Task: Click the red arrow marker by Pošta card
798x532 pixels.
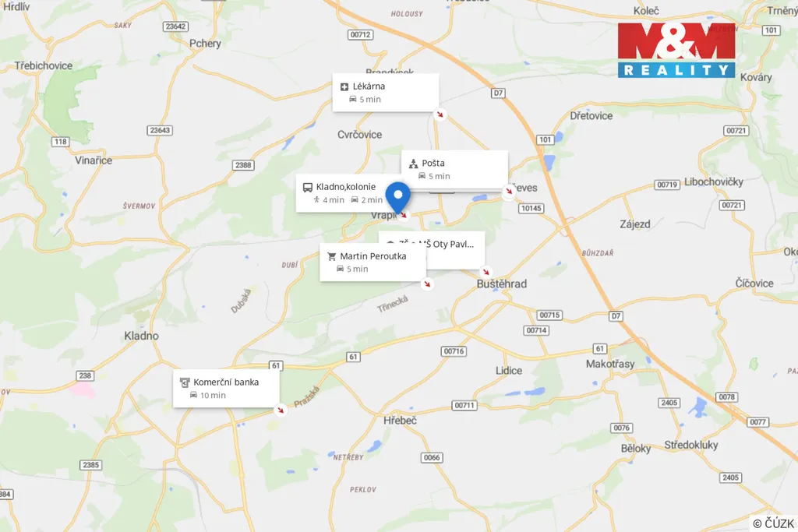Action: [509, 192]
